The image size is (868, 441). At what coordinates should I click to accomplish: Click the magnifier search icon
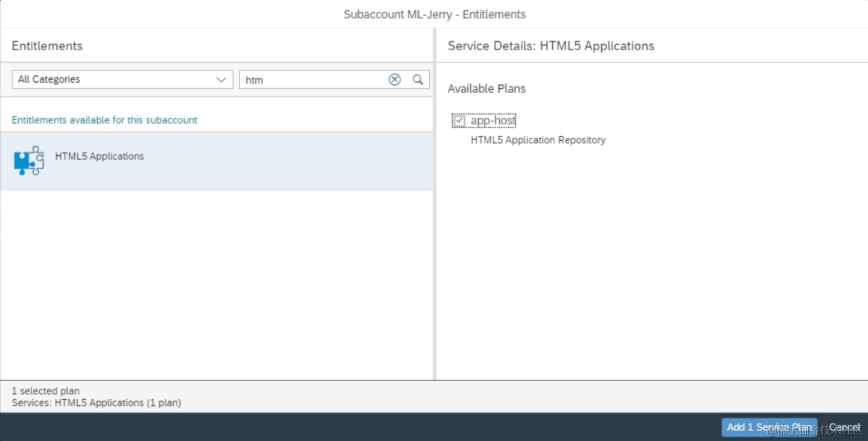click(418, 79)
